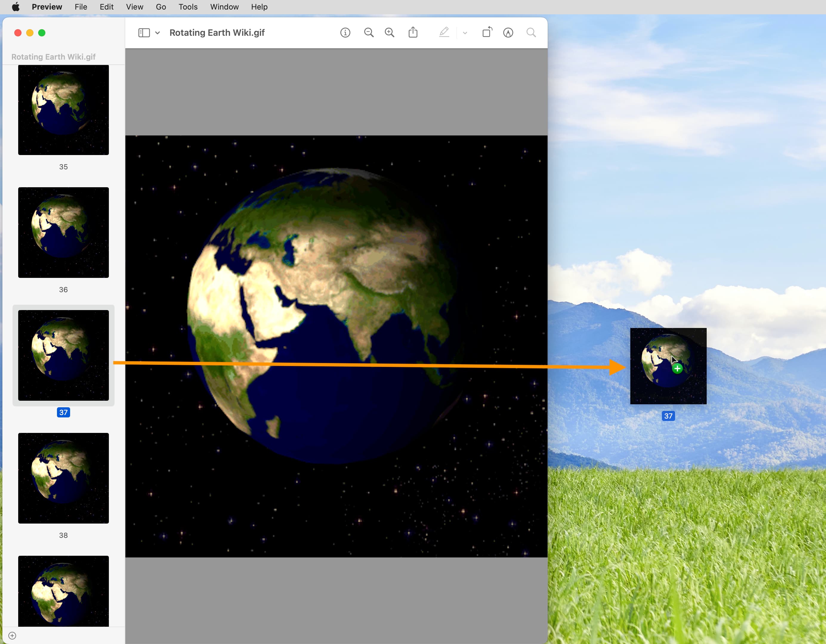Enter full screen with the green button
The width and height of the screenshot is (826, 644).
pos(42,33)
